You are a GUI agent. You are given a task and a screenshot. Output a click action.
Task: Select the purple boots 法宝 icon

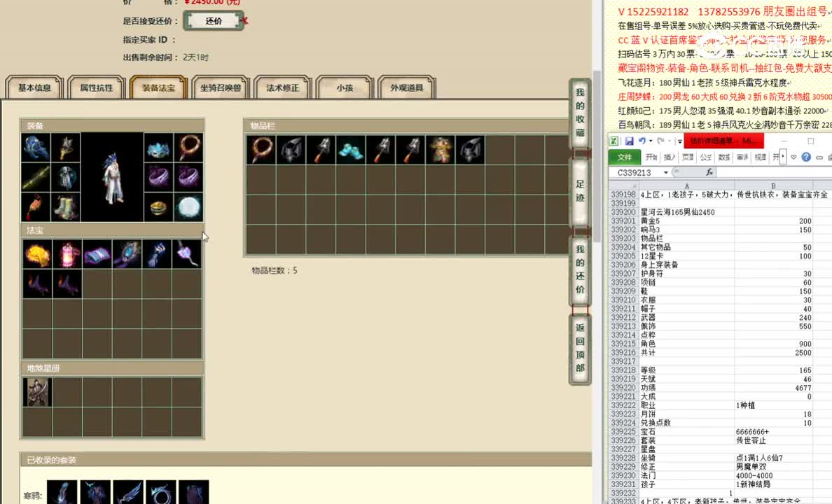pos(37,283)
